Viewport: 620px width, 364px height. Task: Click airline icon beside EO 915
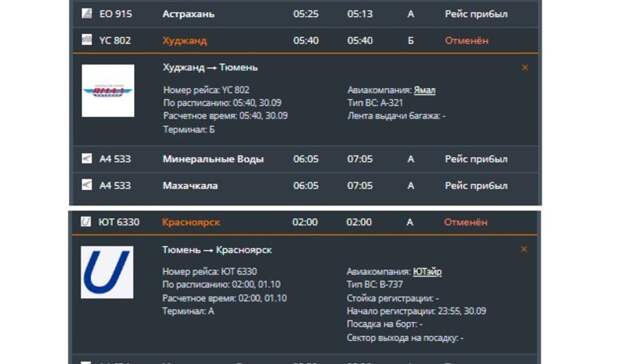pyautogui.click(x=87, y=13)
